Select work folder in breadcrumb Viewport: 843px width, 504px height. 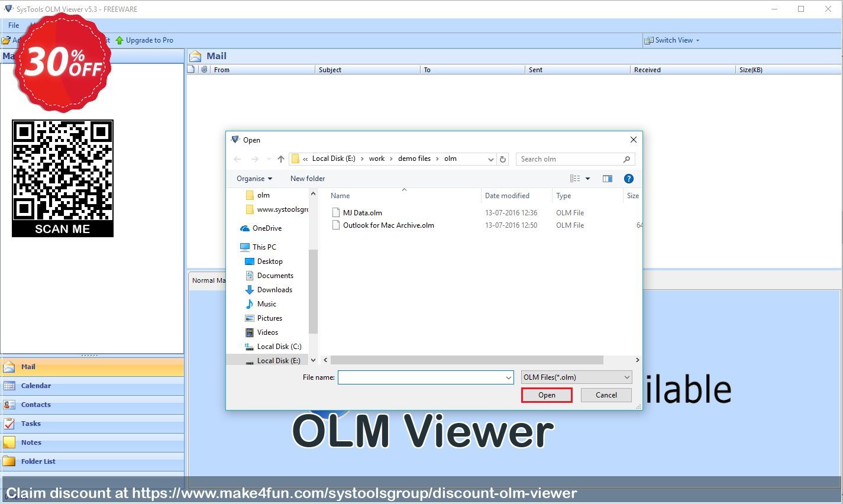[377, 159]
